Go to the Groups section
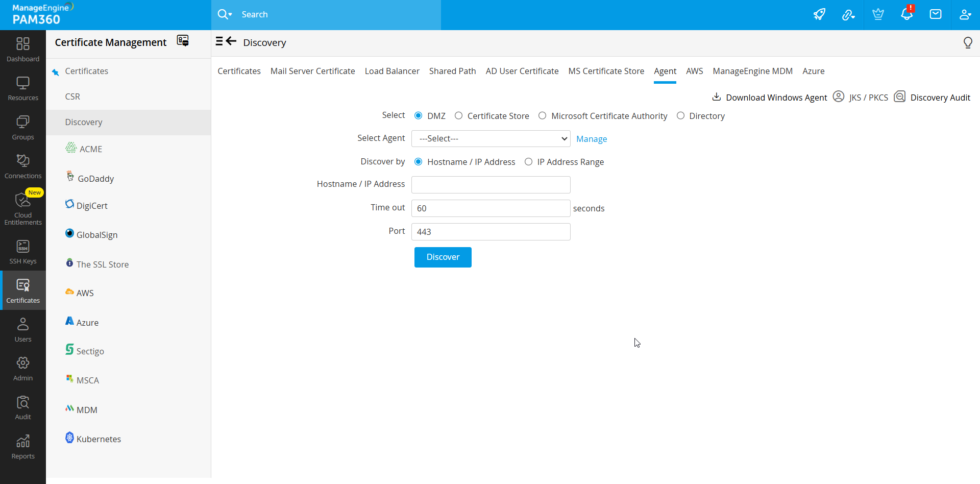The height and width of the screenshot is (484, 980). pyautogui.click(x=23, y=128)
